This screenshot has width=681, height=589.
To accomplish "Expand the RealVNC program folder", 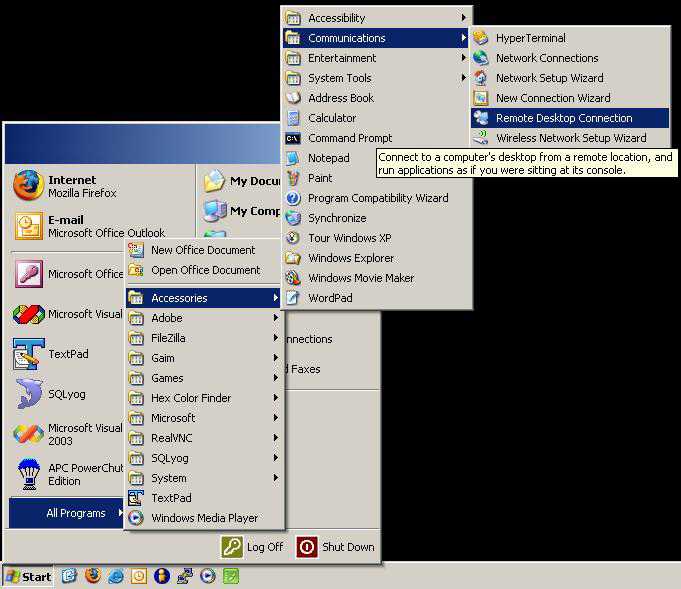I will [203, 438].
